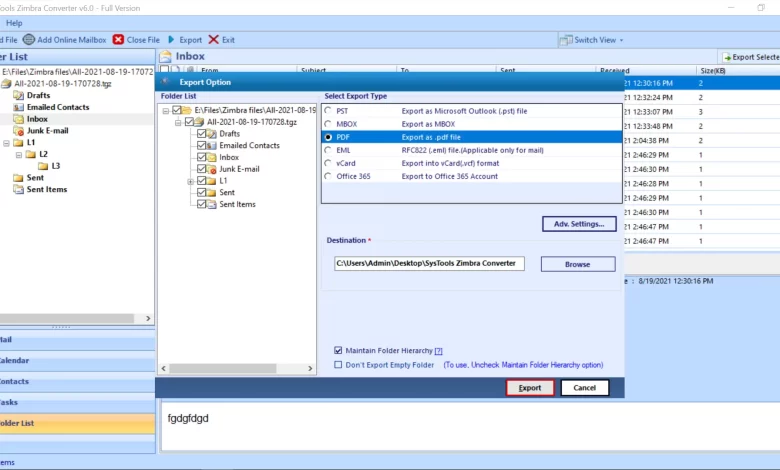
Task: Collapse L2 folder in left folder list
Action: pos(19,155)
